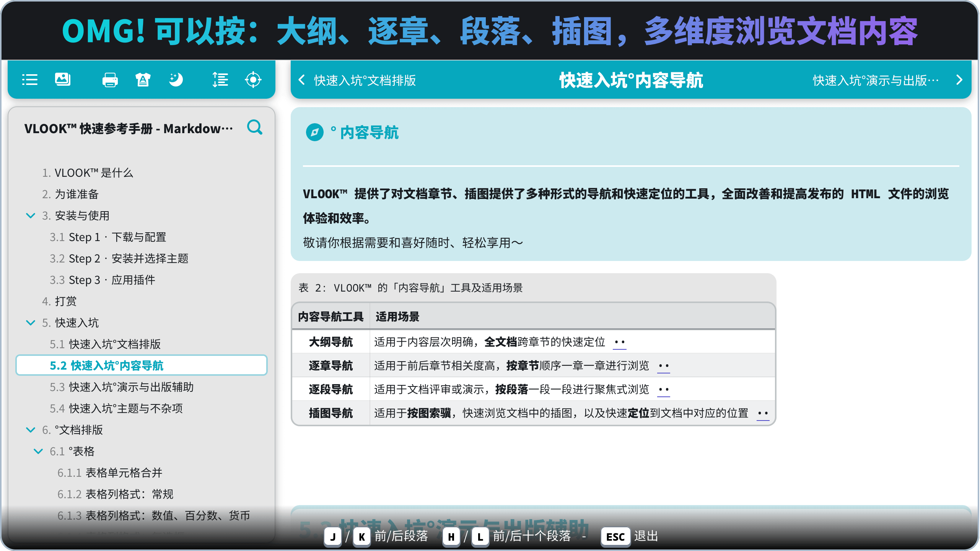
Task: Click previous chapter link 快速入坑°文档排版 in header
Action: tap(365, 80)
